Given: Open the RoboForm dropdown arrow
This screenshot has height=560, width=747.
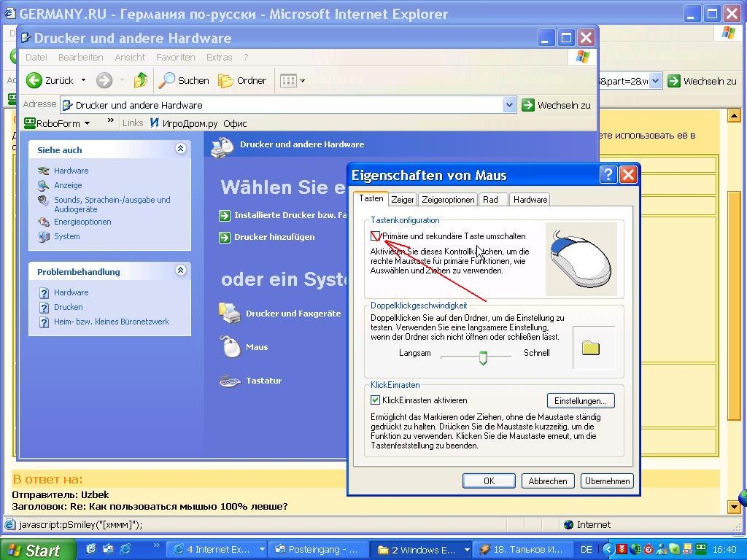Looking at the screenshot, I should pyautogui.click(x=88, y=123).
